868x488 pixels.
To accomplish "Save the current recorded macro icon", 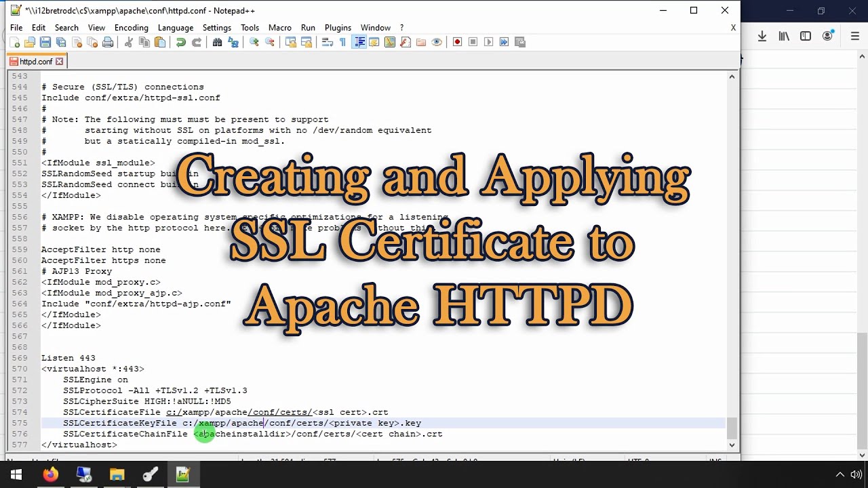I will point(520,42).
